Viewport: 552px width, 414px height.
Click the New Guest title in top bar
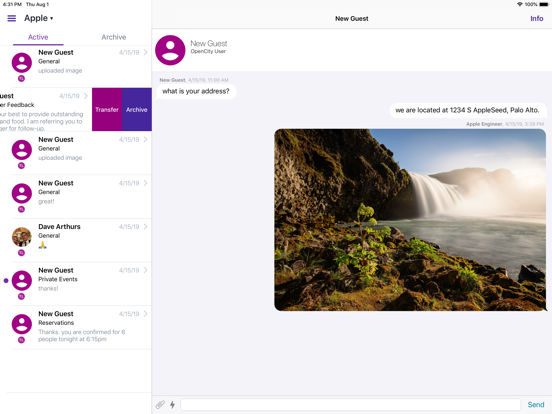(352, 18)
